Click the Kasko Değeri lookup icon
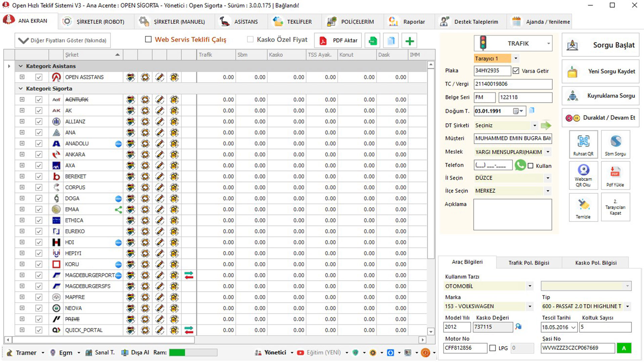644x362 pixels. click(518, 326)
